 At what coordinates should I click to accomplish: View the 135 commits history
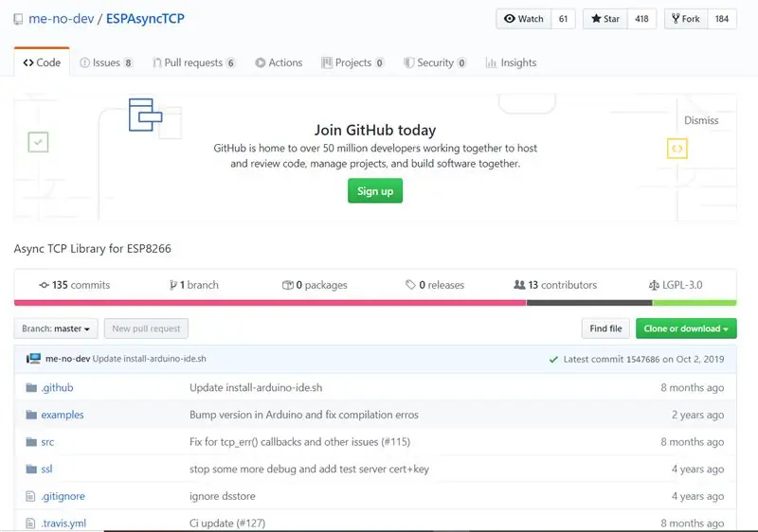(x=75, y=285)
